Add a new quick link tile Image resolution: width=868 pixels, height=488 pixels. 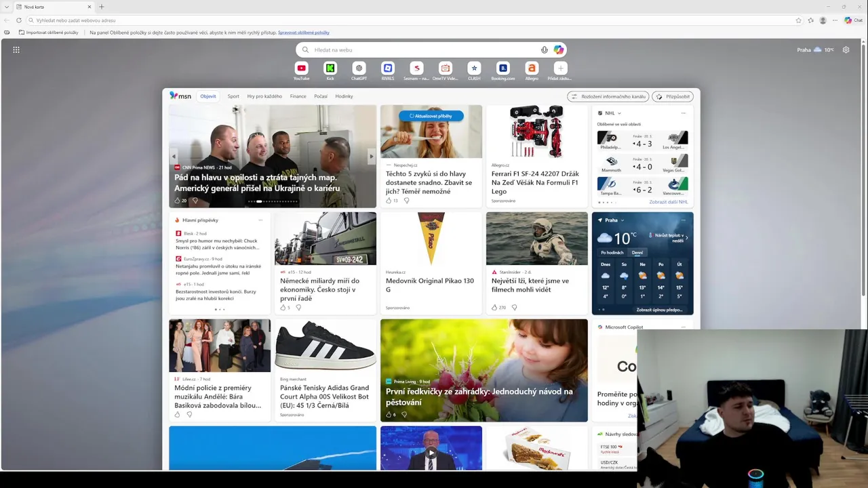point(560,68)
